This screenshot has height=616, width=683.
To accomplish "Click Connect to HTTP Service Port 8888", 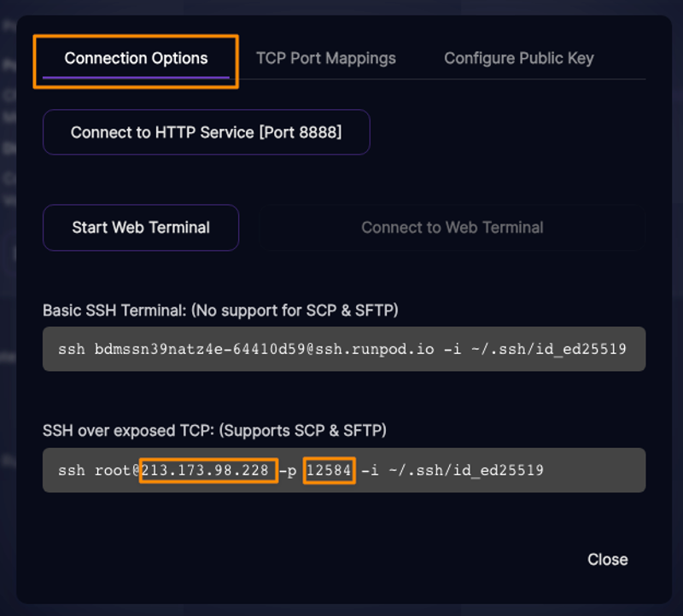I will coord(207,132).
